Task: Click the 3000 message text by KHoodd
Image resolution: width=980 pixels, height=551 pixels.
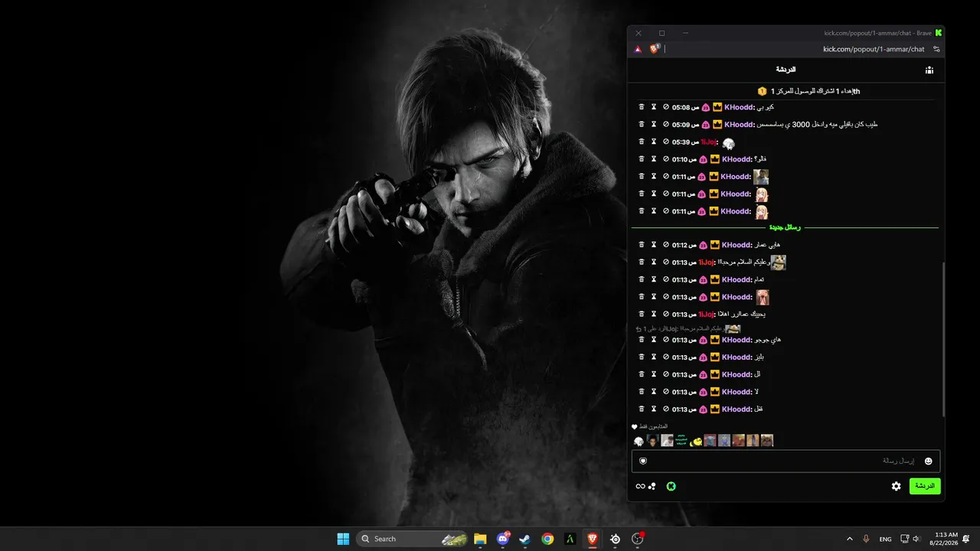Action: coord(818,124)
